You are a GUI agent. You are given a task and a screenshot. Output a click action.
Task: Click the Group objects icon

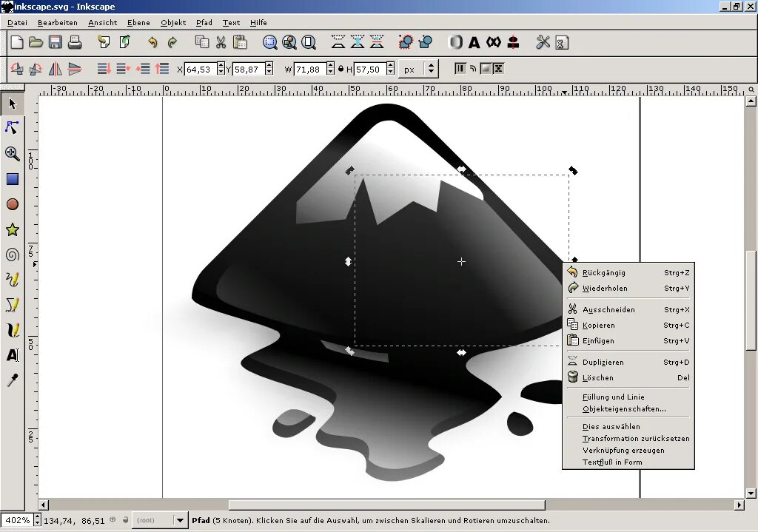point(406,42)
